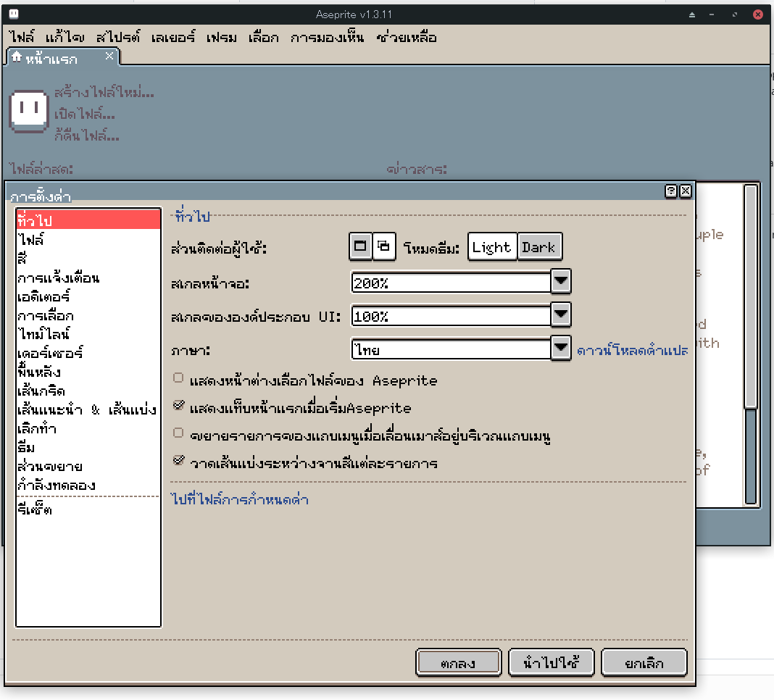Screen dimensions: 774x700
Task: Select เลิกทำ in settings list
Action: click(x=88, y=428)
